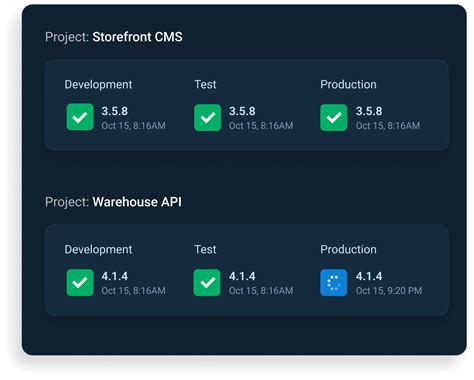Select Development label under Storefront CMS
This screenshot has width=474, height=380.
[98, 85]
